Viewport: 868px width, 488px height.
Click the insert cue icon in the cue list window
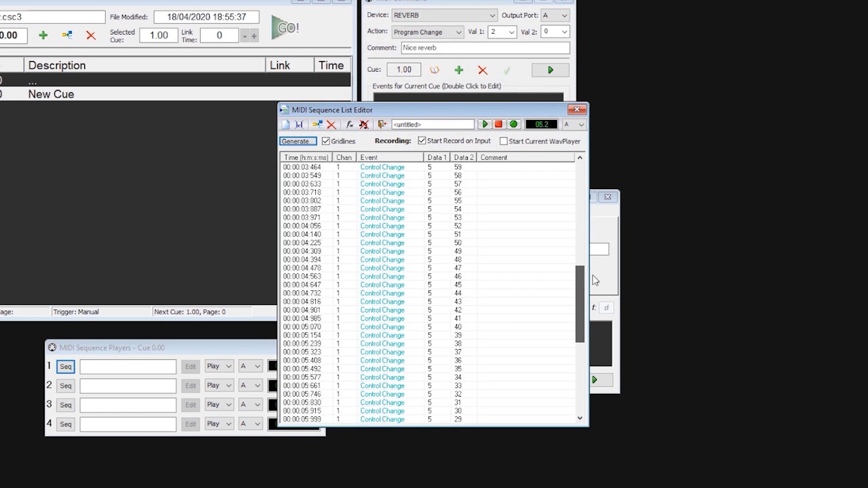point(67,35)
